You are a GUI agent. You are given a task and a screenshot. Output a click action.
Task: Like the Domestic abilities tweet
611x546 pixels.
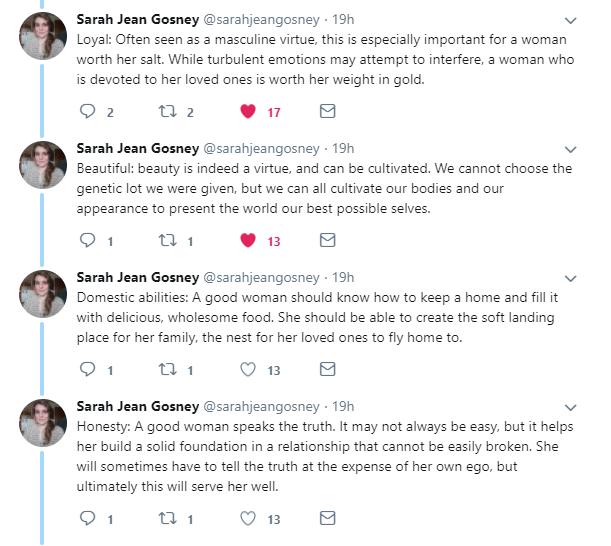click(x=248, y=369)
